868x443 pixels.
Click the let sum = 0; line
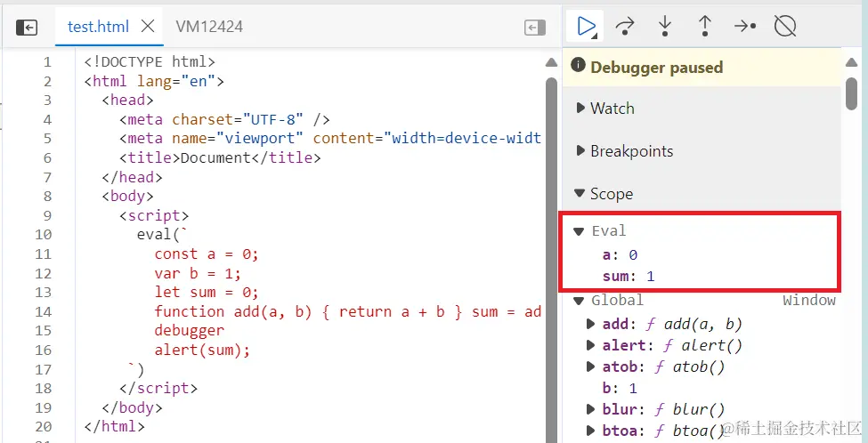coord(207,292)
